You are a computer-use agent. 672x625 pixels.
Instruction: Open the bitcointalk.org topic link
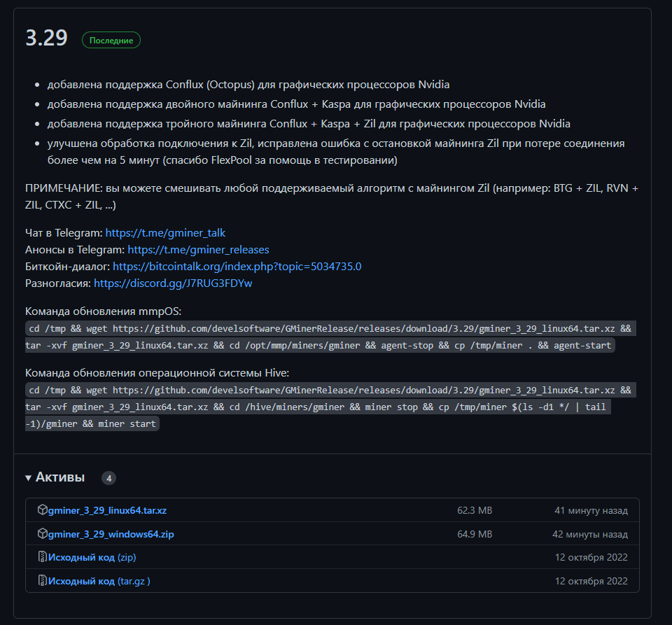(237, 267)
